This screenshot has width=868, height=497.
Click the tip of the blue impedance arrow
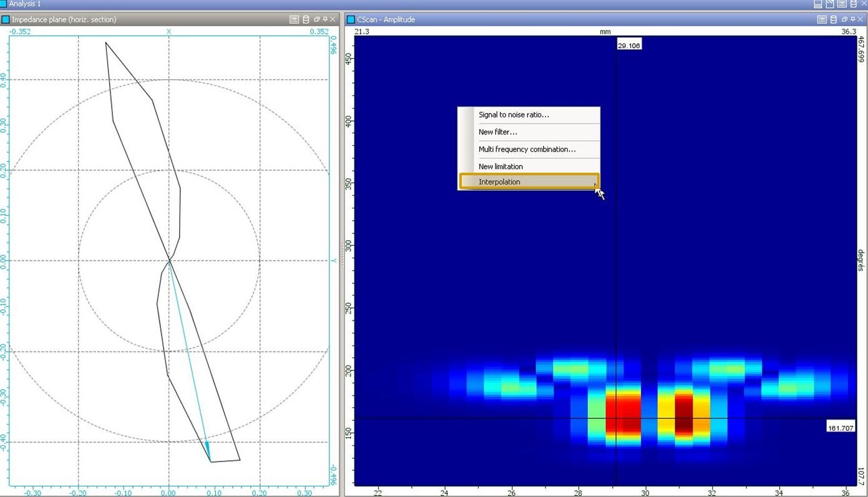tap(210, 460)
